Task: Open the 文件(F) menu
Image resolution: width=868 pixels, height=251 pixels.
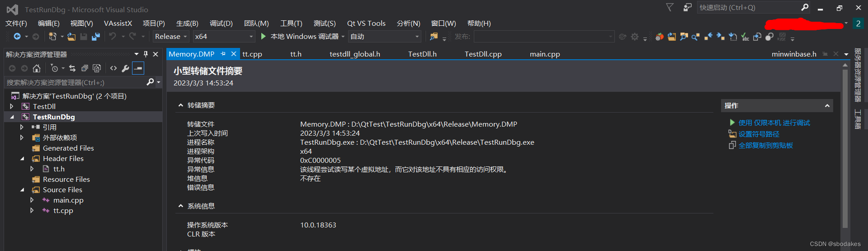Action: (16, 24)
